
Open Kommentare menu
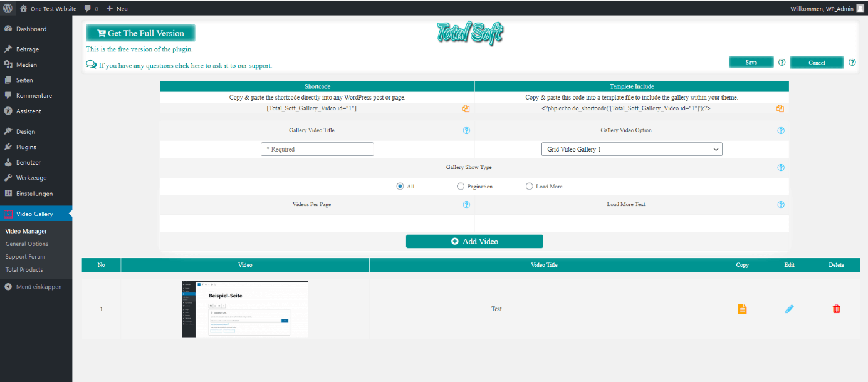point(36,96)
